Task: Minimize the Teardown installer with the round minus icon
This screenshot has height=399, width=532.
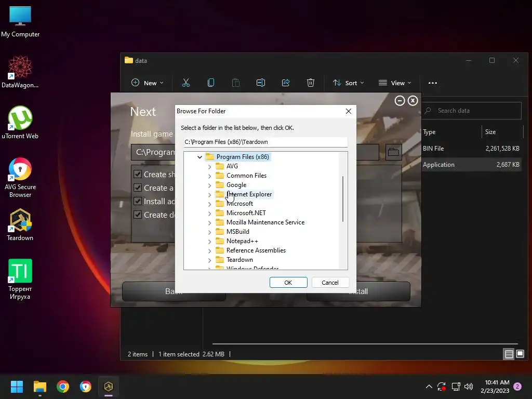Action: point(400,101)
